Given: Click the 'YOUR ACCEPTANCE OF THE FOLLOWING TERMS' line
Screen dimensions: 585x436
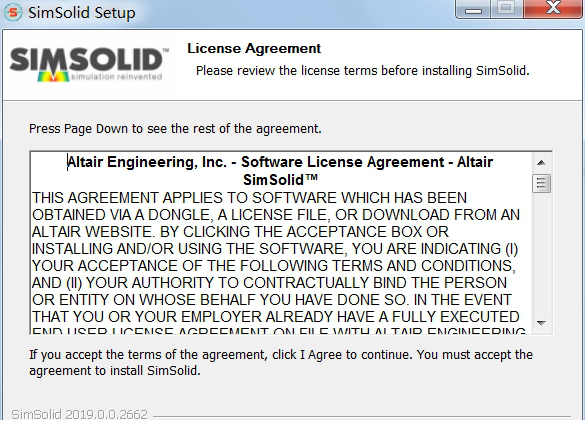Looking at the screenshot, I should pos(274,266).
